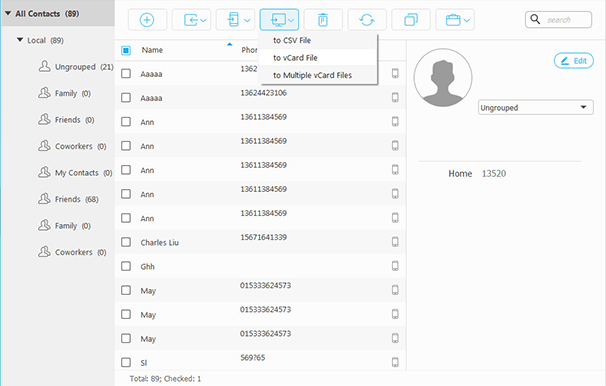Click the refresh contacts icon

click(x=367, y=20)
